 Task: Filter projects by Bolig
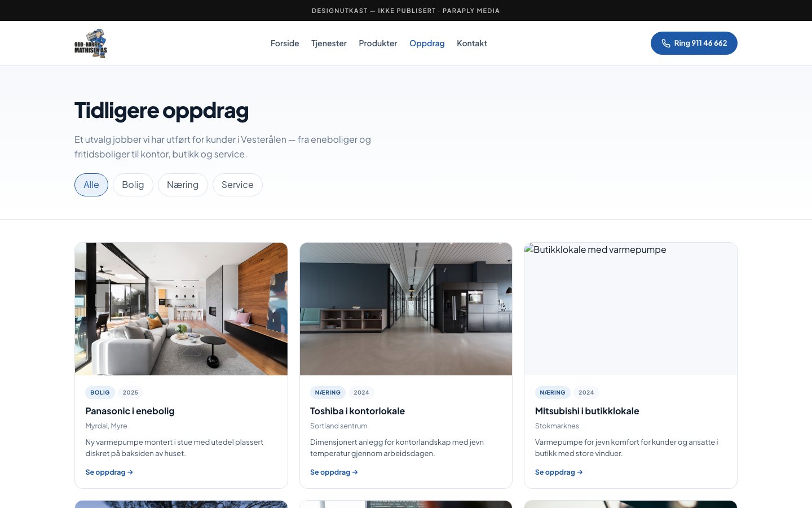(133, 185)
